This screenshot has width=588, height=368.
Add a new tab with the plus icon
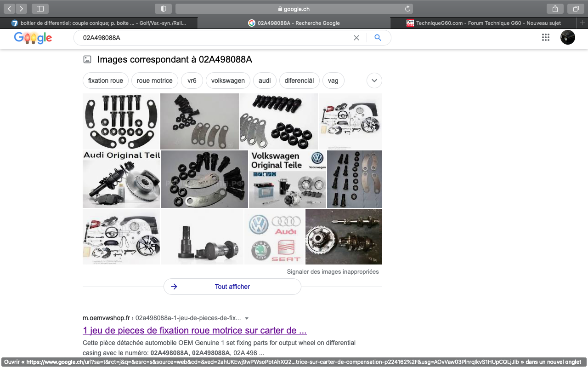[x=582, y=23]
